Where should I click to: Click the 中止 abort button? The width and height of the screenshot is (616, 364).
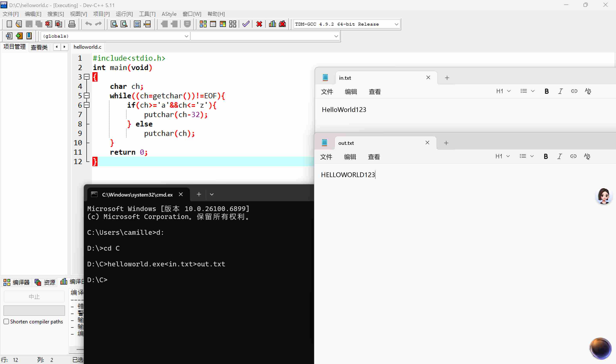(34, 296)
